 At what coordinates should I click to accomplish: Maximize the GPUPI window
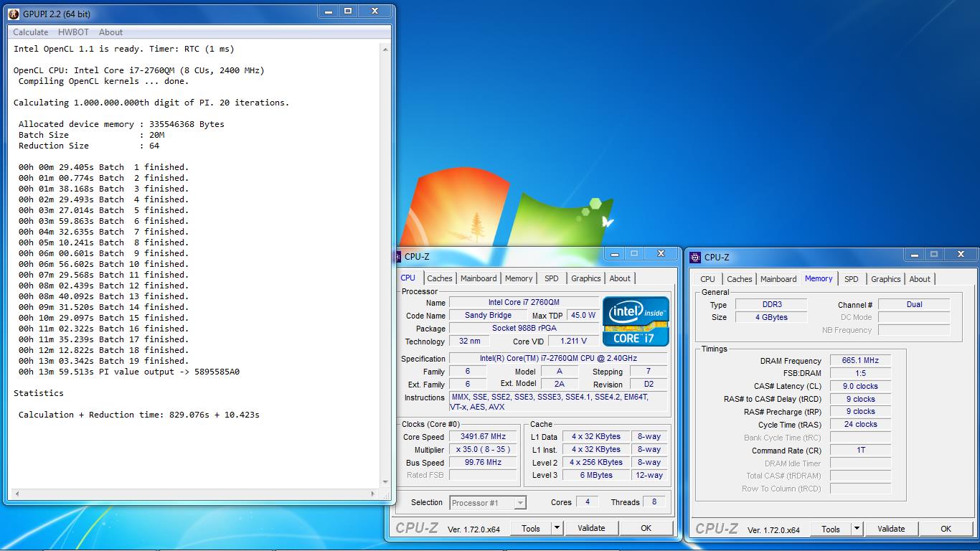348,11
